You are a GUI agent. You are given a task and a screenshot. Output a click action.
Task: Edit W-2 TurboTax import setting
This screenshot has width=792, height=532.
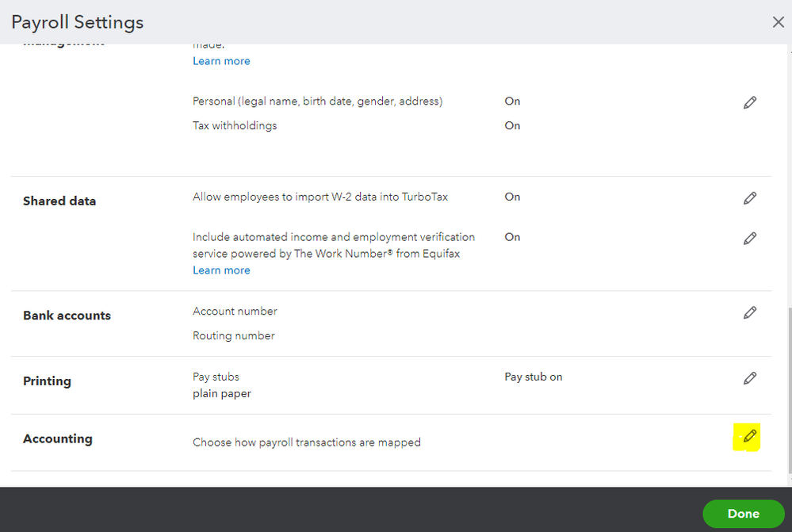click(x=749, y=198)
